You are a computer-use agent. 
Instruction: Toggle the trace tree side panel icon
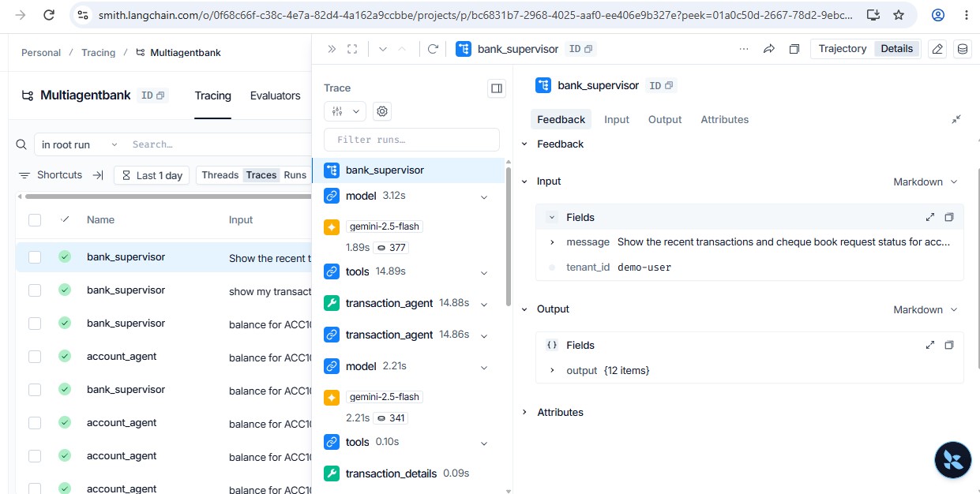point(497,88)
